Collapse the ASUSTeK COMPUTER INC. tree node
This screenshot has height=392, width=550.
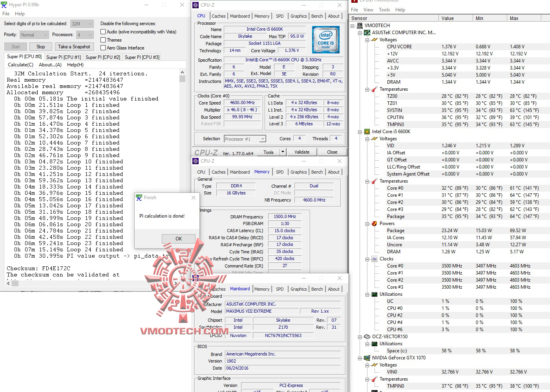(x=360, y=33)
